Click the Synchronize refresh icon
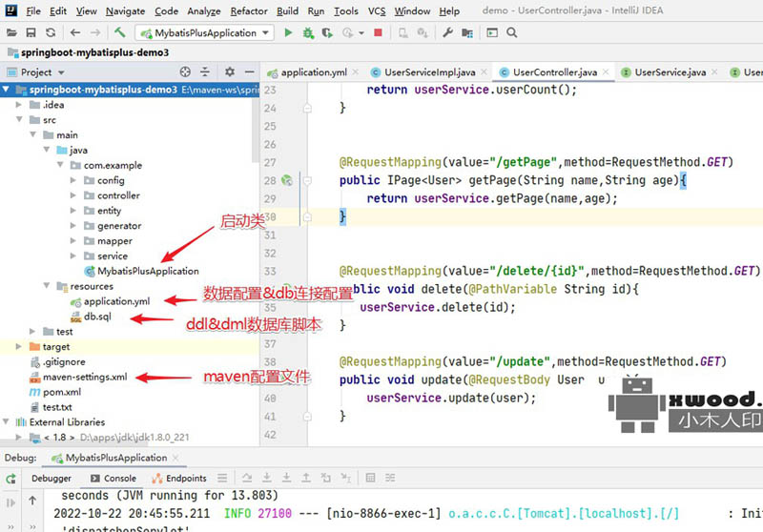 (51, 32)
